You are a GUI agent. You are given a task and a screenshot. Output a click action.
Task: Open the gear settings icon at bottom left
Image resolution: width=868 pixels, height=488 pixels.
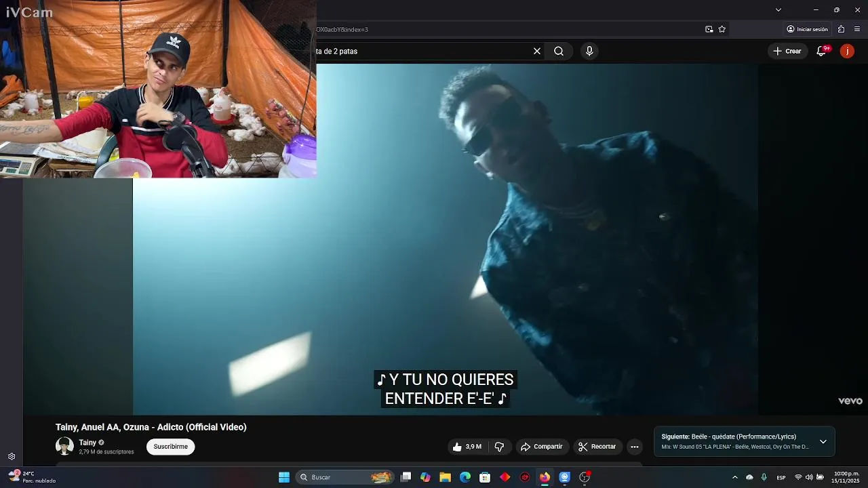pyautogui.click(x=12, y=457)
